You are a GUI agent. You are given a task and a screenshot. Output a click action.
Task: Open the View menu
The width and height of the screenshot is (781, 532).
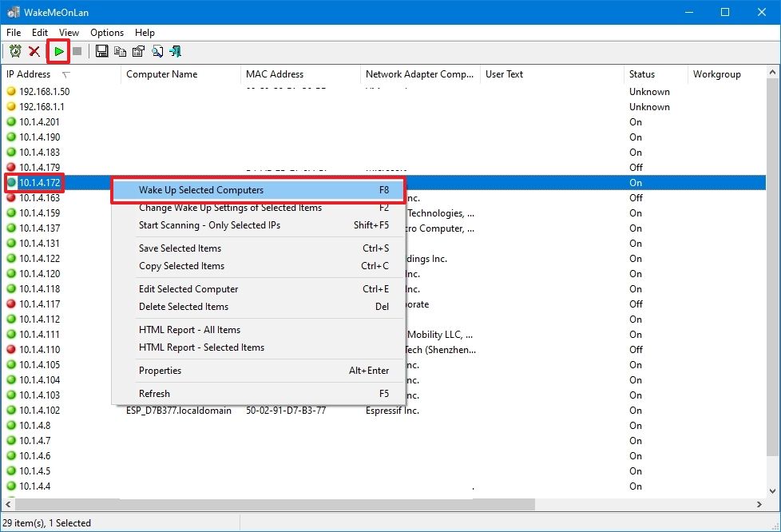pyautogui.click(x=69, y=33)
